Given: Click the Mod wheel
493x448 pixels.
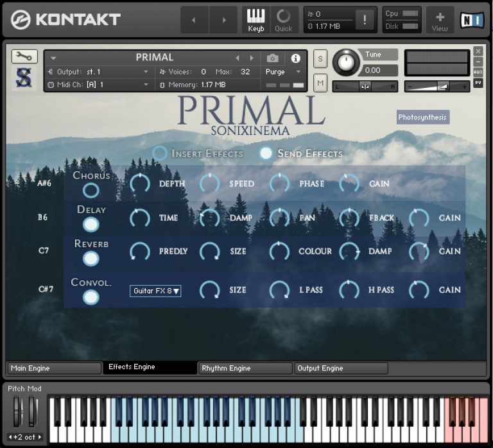Looking at the screenshot, I should pos(33,411).
